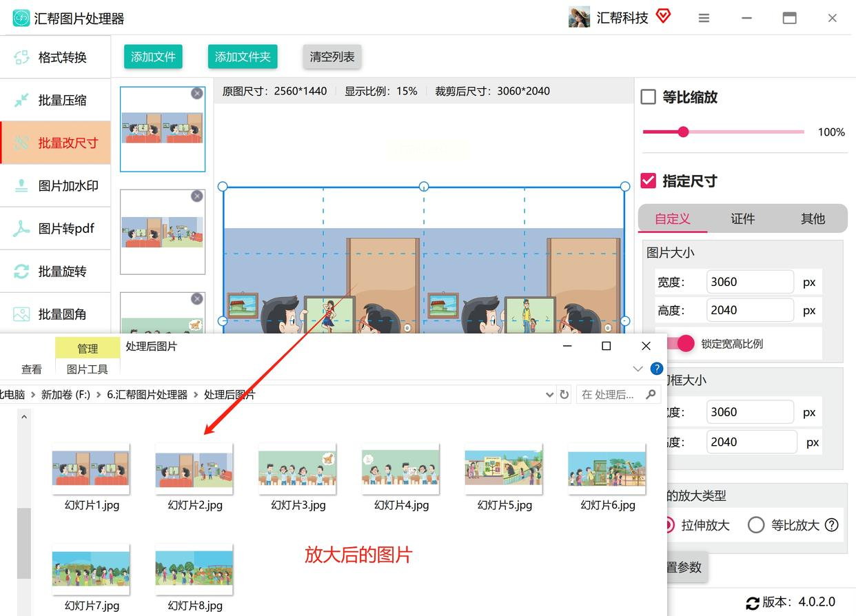Image resolution: width=856 pixels, height=616 pixels.
Task: Refresh the Explorer address bar
Action: 564,395
